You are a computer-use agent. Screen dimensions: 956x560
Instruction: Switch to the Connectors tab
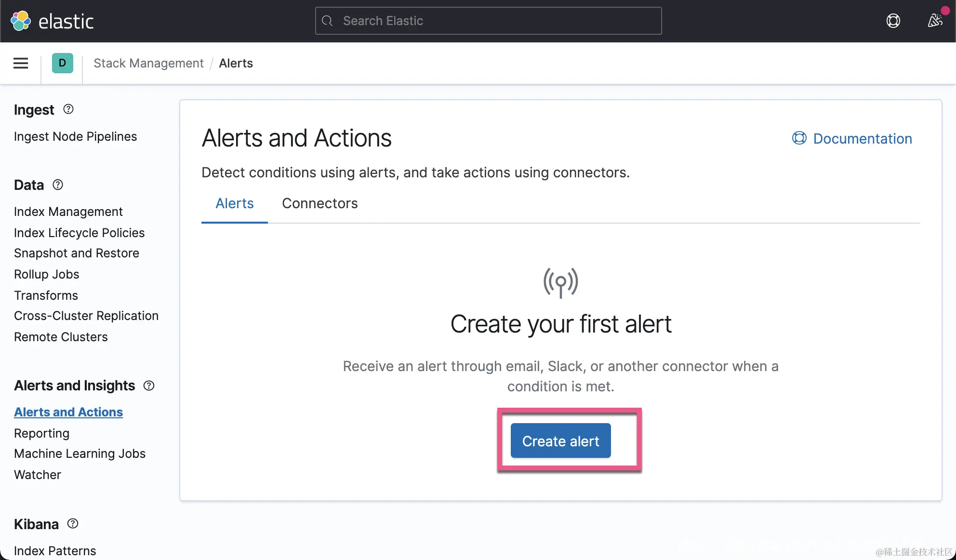coord(319,203)
